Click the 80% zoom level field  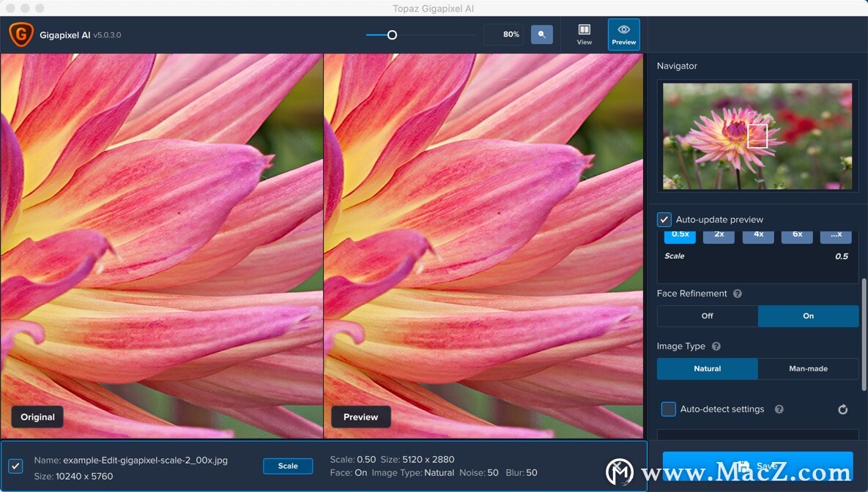tap(503, 34)
